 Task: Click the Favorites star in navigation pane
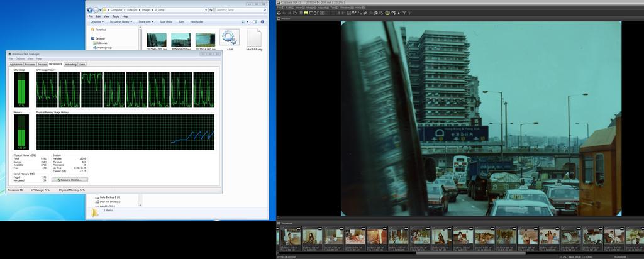tap(93, 29)
